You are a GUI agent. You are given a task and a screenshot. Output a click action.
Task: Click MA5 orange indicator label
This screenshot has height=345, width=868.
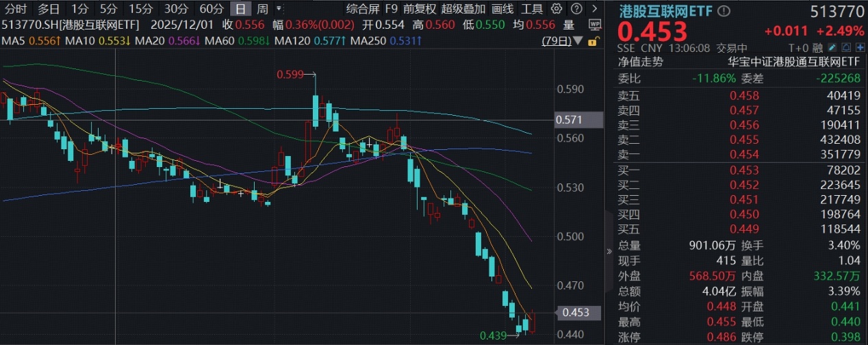[x=23, y=41]
